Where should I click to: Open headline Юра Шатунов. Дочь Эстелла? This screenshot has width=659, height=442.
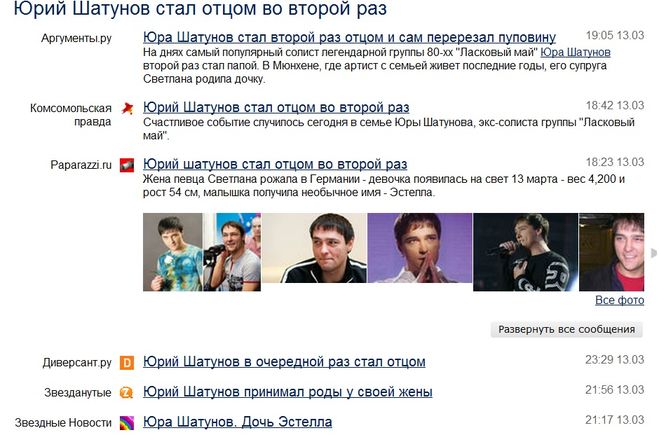pyautogui.click(x=237, y=422)
